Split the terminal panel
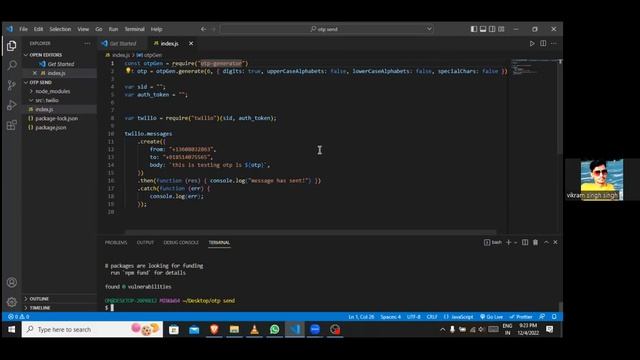This screenshot has height=360, width=640. coord(525,242)
